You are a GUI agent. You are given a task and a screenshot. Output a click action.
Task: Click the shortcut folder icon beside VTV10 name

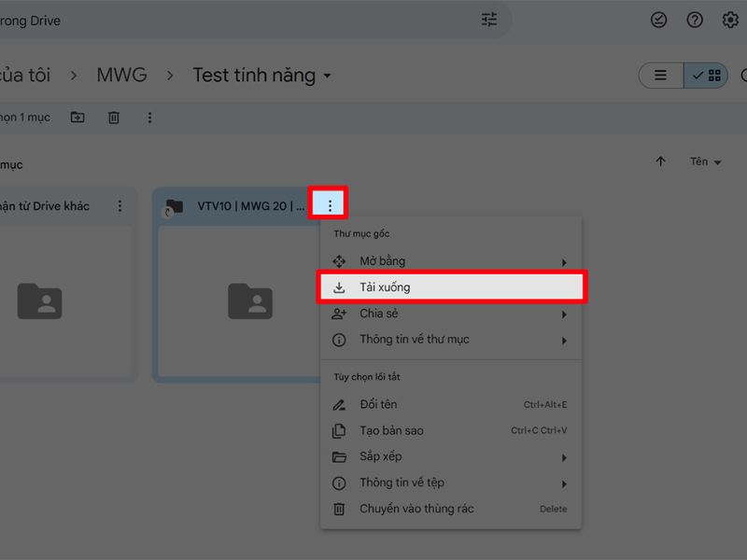174,207
